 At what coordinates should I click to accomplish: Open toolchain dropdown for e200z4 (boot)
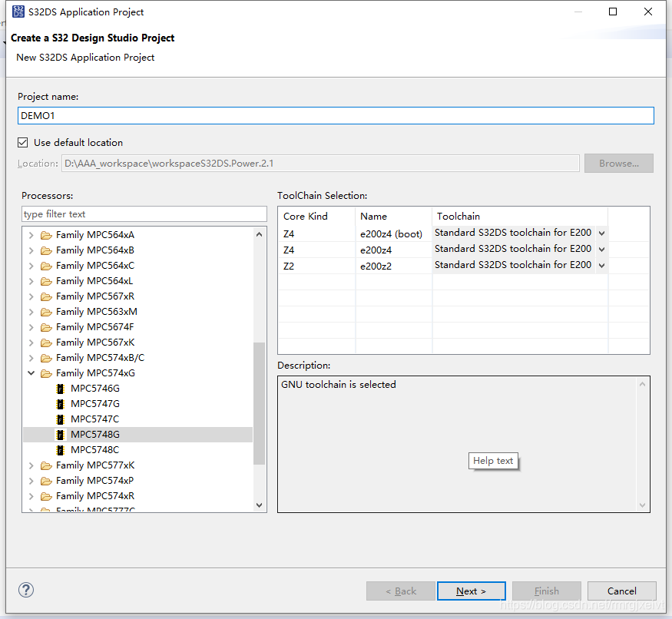[x=601, y=233]
